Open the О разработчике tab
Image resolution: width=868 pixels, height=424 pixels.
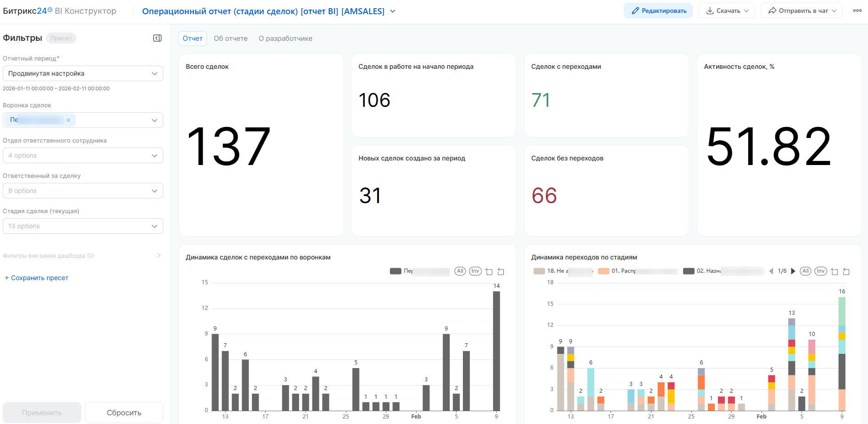[x=285, y=39]
